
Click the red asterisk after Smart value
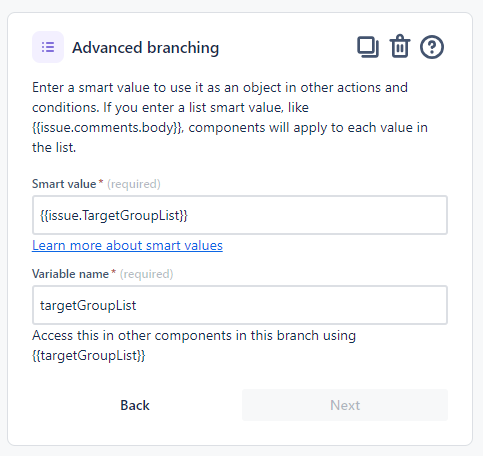pos(101,182)
